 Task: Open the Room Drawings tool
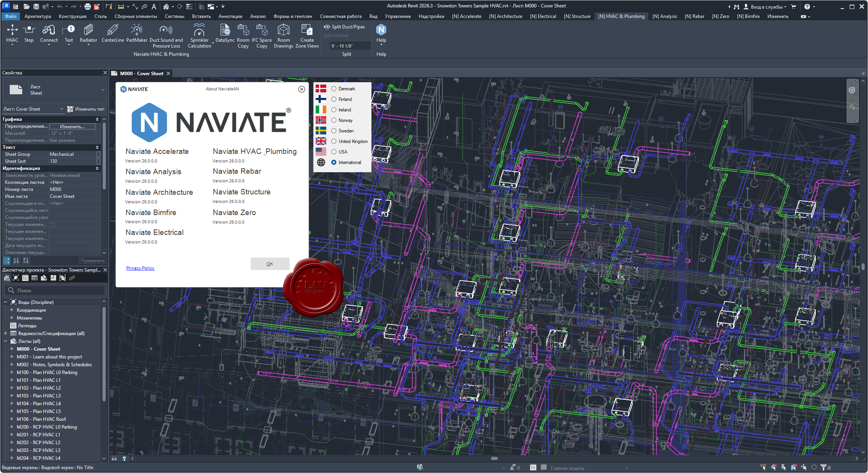283,30
